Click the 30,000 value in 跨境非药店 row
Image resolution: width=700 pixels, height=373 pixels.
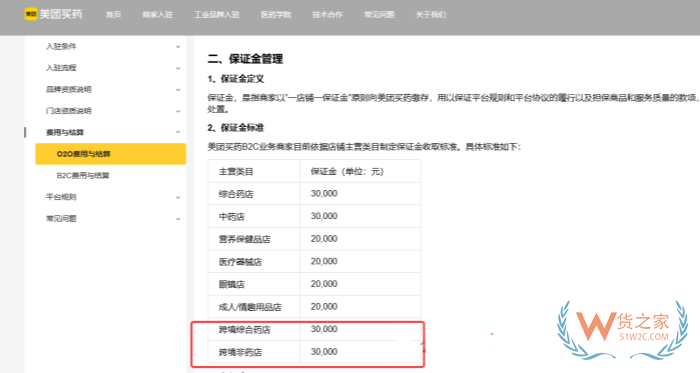pos(324,352)
